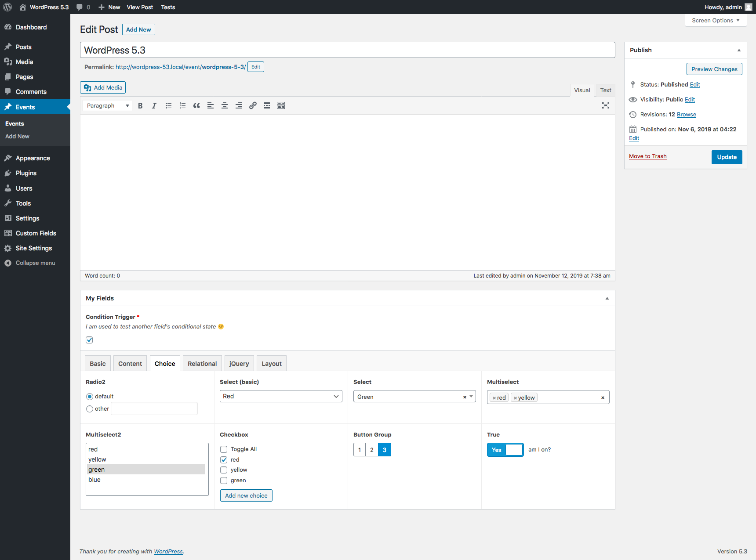Select the 'other' radio option
This screenshot has height=560, width=756.
[x=90, y=409]
